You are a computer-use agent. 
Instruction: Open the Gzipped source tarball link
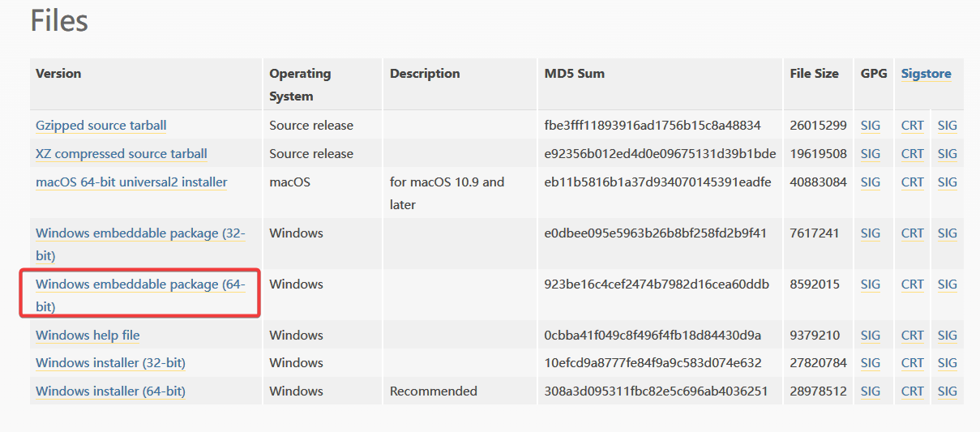[x=101, y=126]
